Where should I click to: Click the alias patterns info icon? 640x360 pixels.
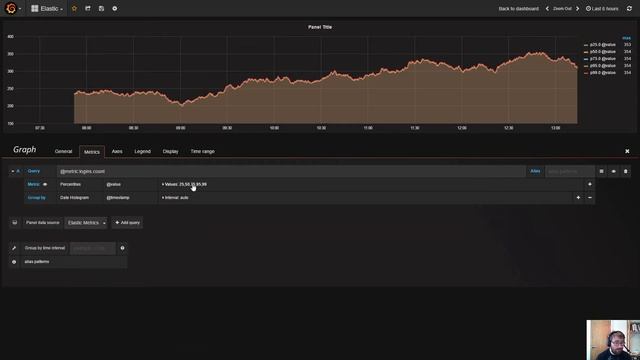point(14,262)
